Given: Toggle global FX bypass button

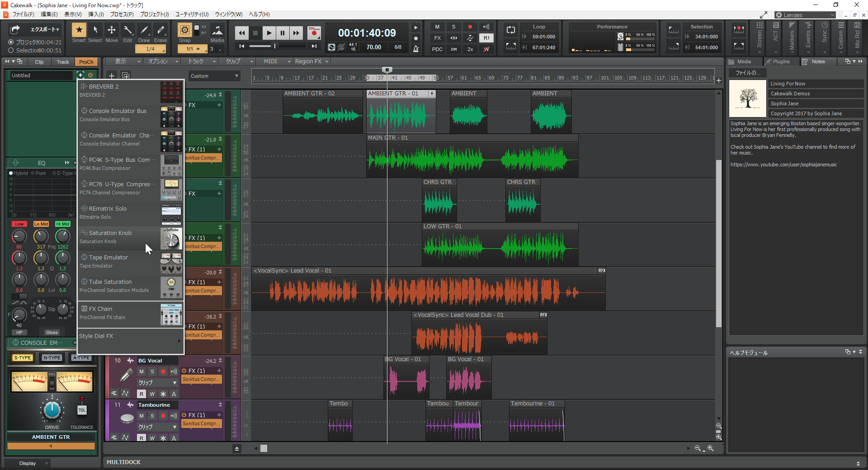Looking at the screenshot, I should pos(437,38).
